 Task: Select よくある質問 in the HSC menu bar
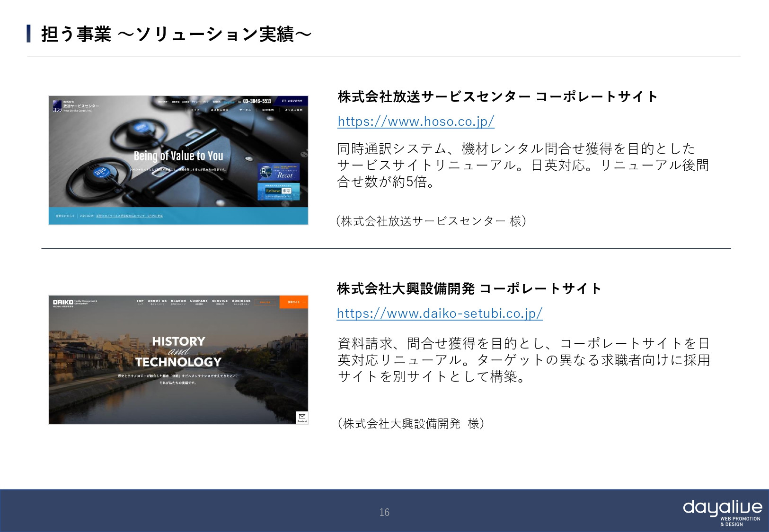pos(294,110)
